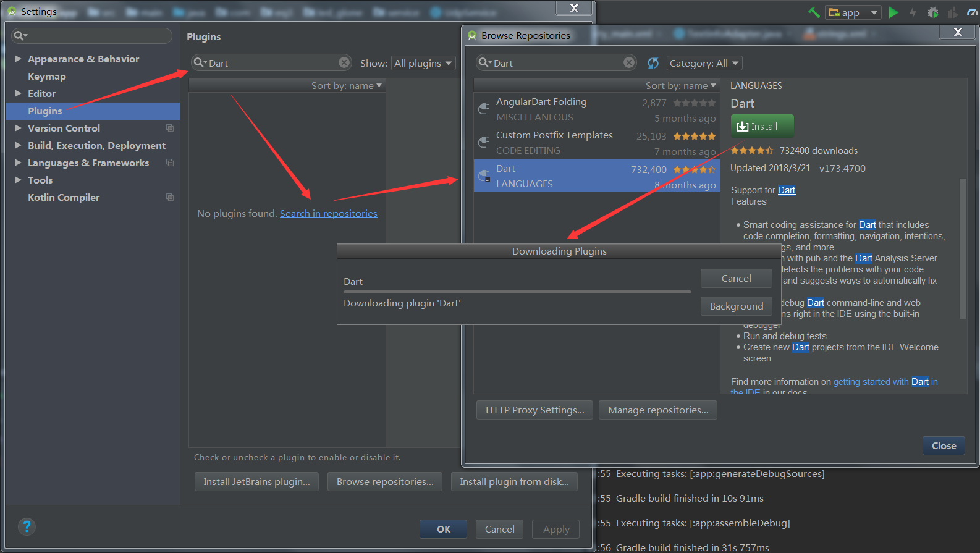Click the project-level icon beside Kotlin Compiler

(170, 197)
